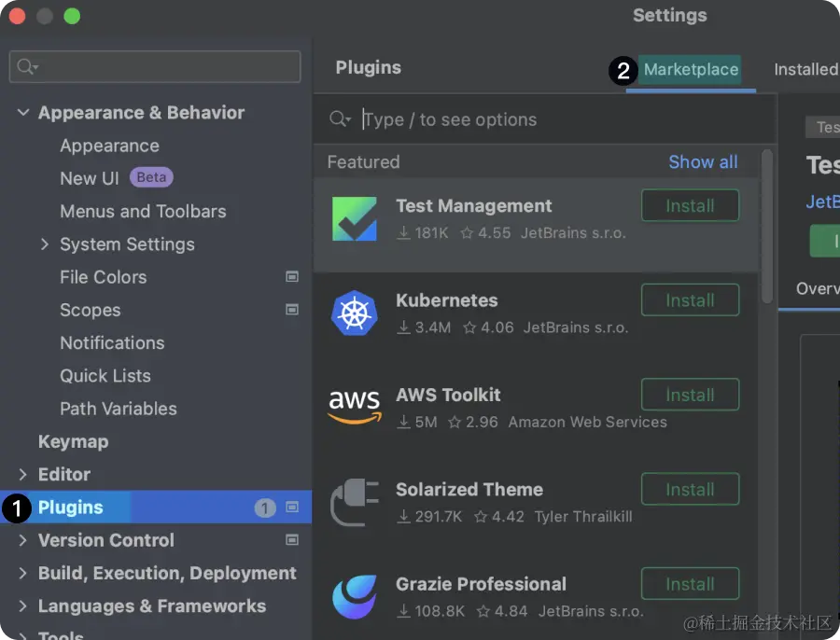Open Quick Lists settings

tap(105, 376)
